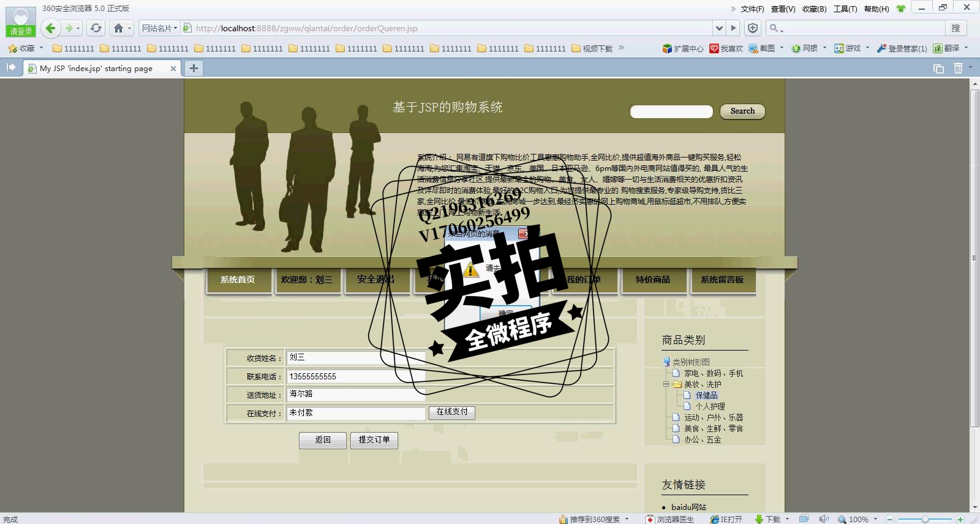Click the browser back arrow button
The width and height of the screenshot is (980, 524).
(51, 28)
